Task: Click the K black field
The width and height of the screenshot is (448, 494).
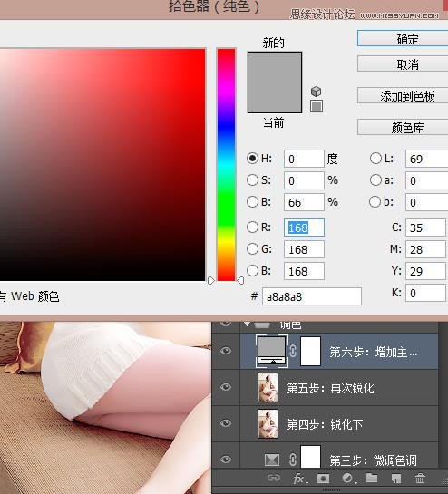Action: (x=425, y=293)
